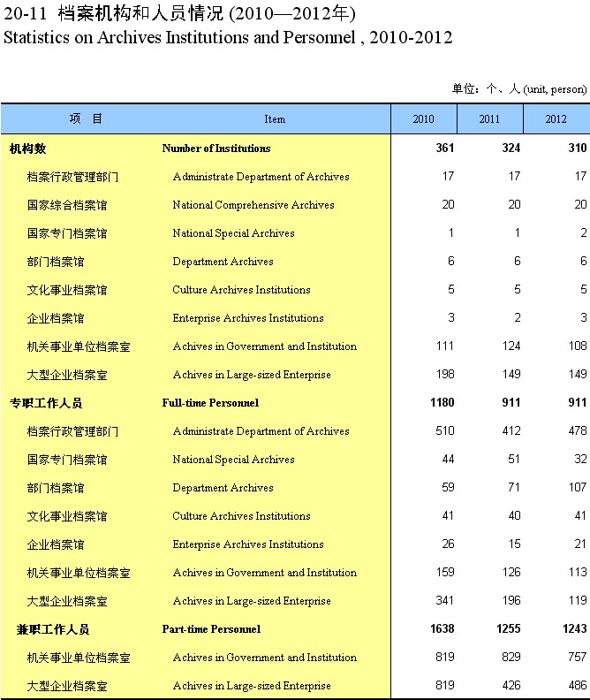Click the value 426 in the 2011 column
590x700 pixels.
pos(511,685)
